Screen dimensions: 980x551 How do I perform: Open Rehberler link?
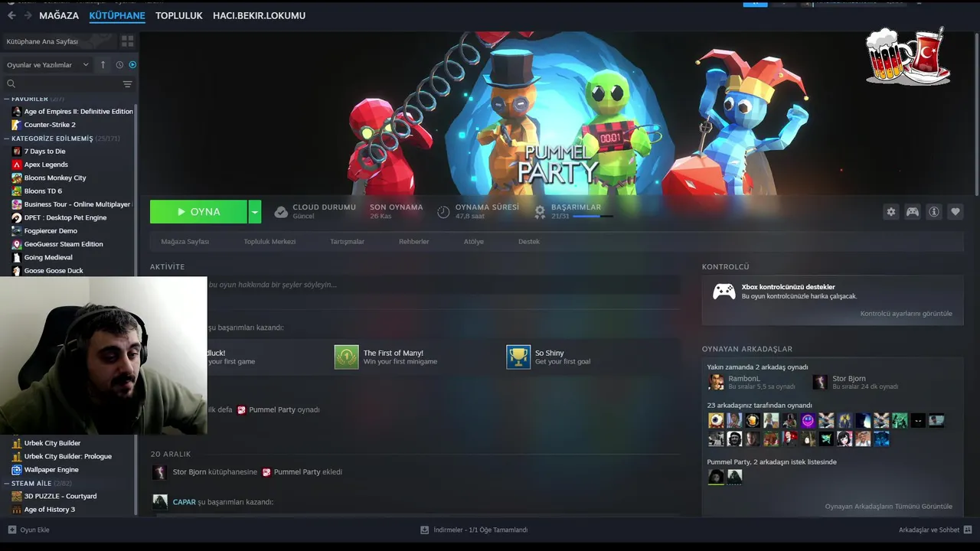(413, 242)
